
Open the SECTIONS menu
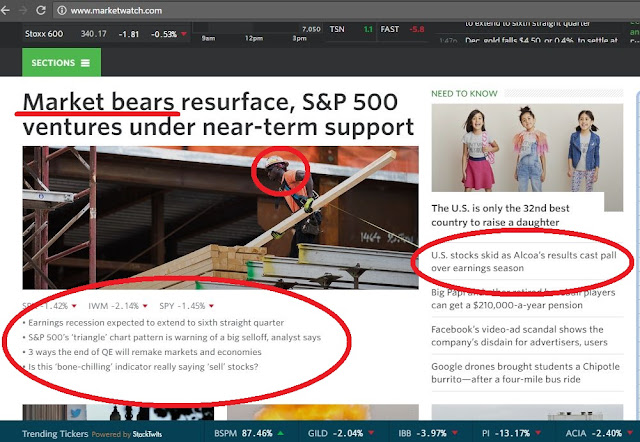(61, 62)
